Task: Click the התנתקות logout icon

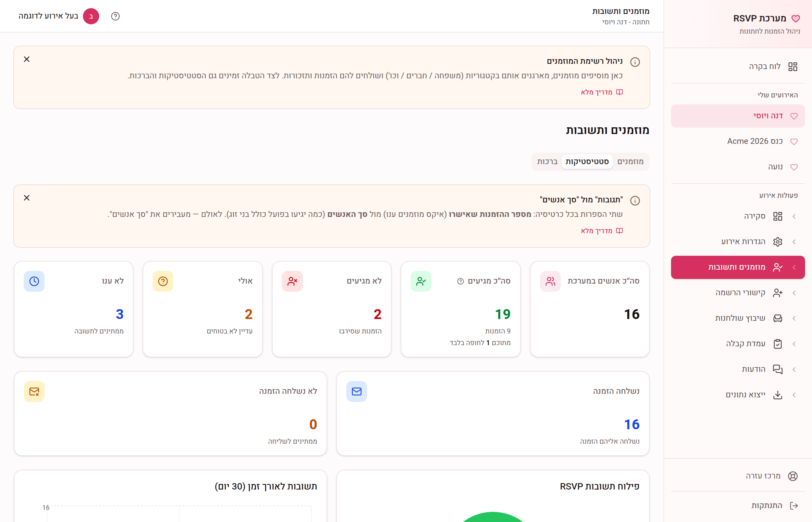Action: pos(794,506)
